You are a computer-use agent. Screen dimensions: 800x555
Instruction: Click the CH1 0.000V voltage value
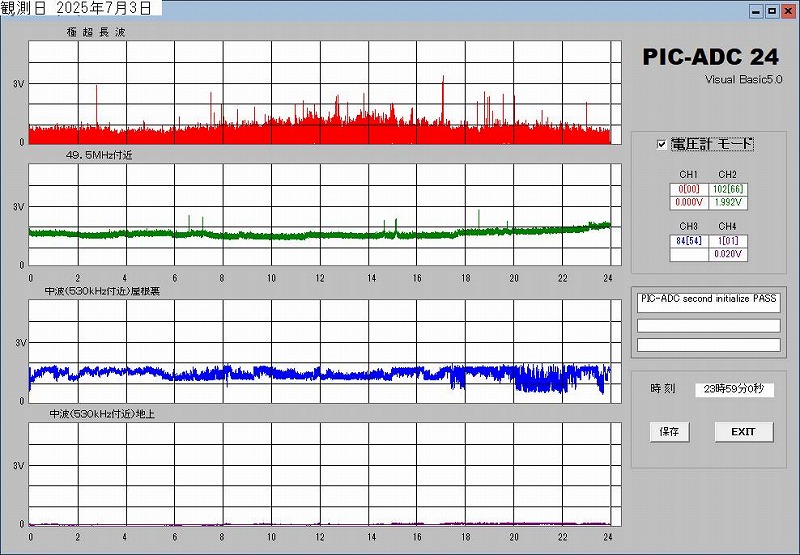[689, 203]
